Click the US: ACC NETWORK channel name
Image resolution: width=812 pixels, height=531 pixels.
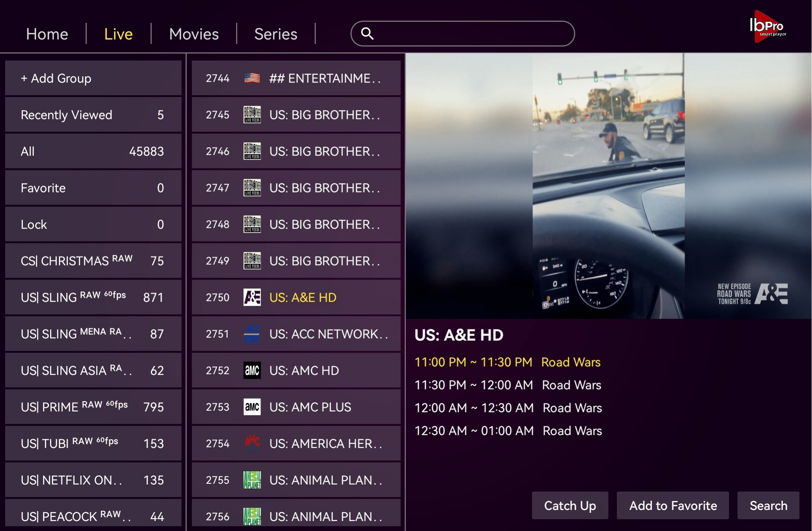[x=328, y=334]
